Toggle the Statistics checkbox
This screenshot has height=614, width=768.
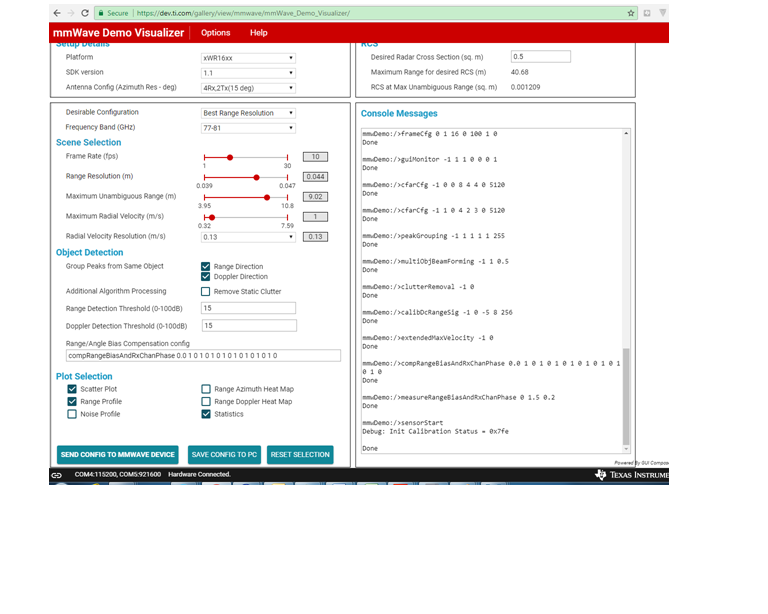pyautogui.click(x=206, y=414)
